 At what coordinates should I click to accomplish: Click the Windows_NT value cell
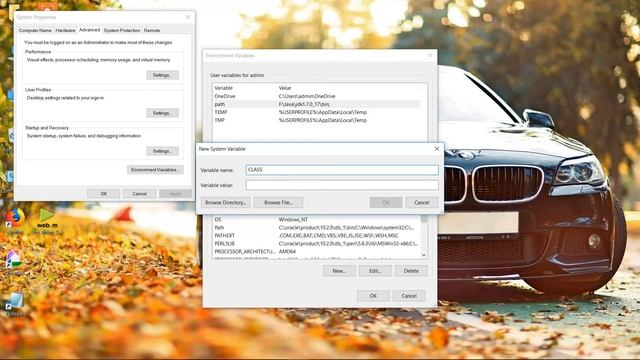pos(293,220)
